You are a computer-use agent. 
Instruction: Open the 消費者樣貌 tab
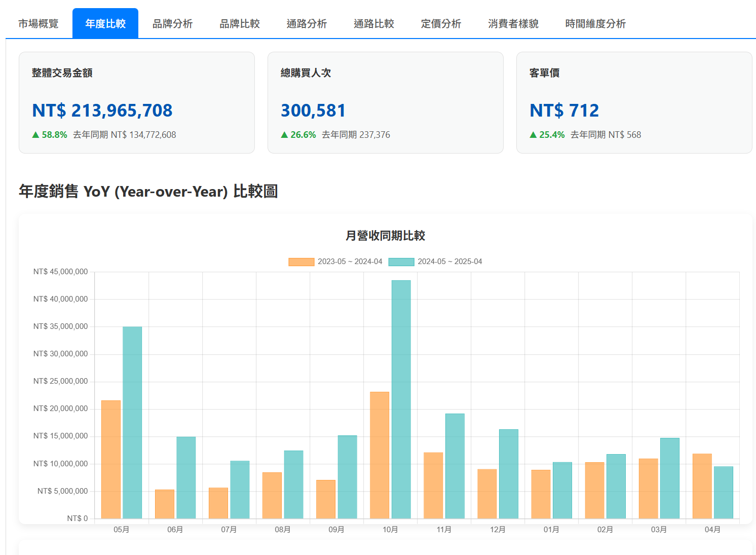click(513, 23)
